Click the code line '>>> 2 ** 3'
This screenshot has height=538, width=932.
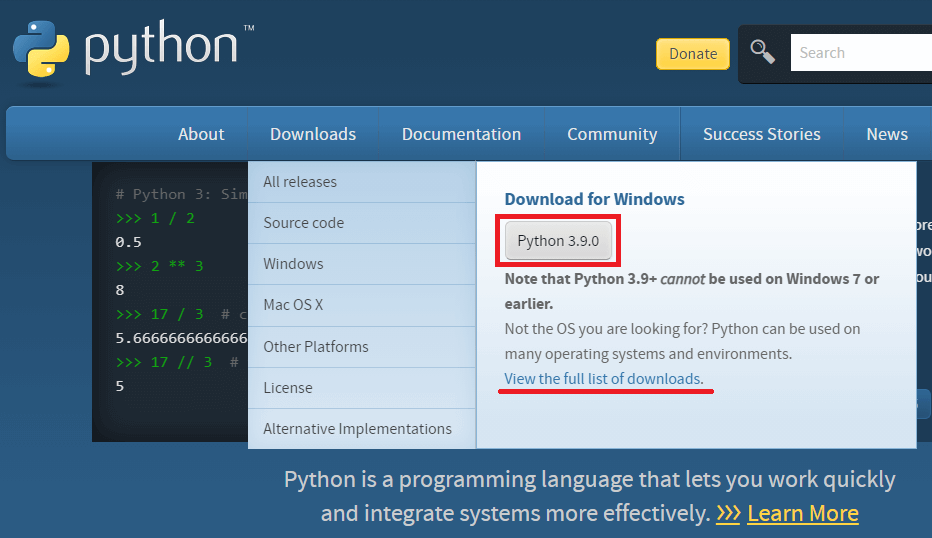click(159, 266)
